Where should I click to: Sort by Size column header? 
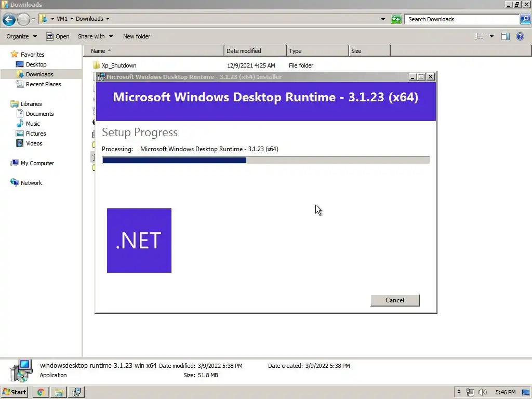(369, 51)
